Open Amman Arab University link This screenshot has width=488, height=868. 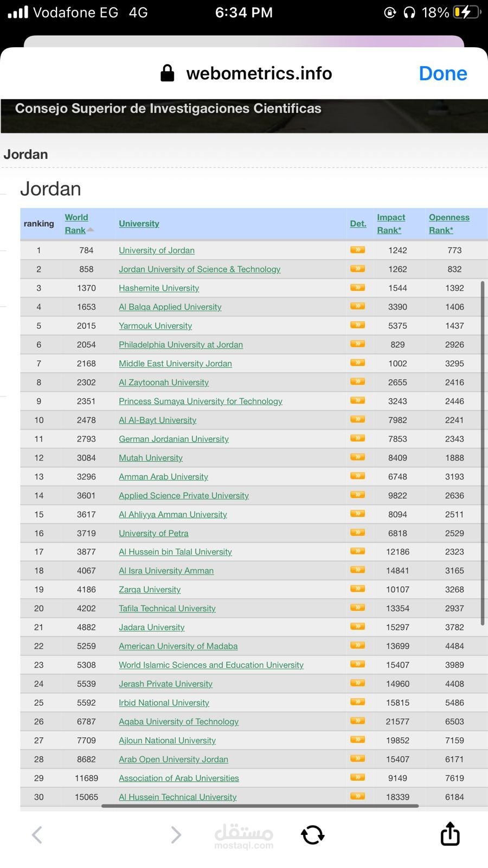tap(164, 477)
